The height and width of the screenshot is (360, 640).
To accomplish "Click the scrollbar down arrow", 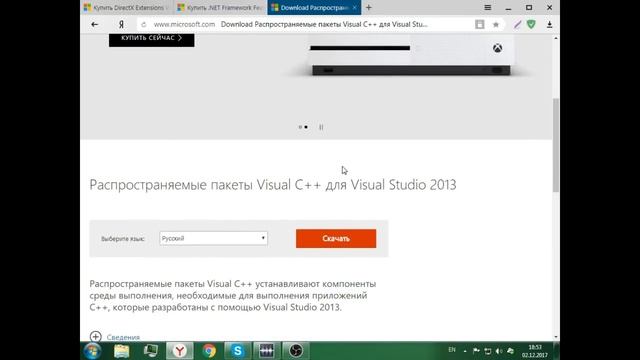I will [556, 337].
